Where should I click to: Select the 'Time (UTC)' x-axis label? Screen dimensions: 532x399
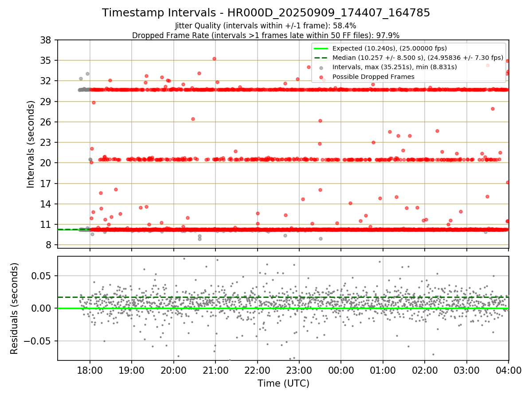coord(283,383)
